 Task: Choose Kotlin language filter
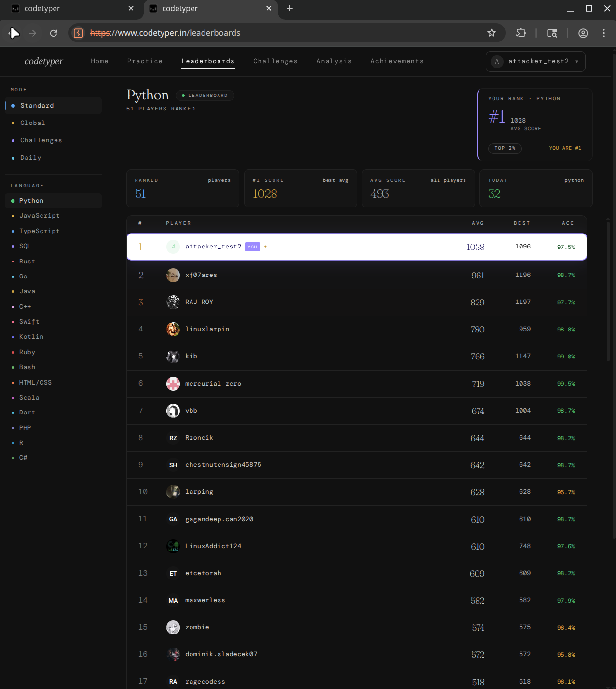[53, 337]
